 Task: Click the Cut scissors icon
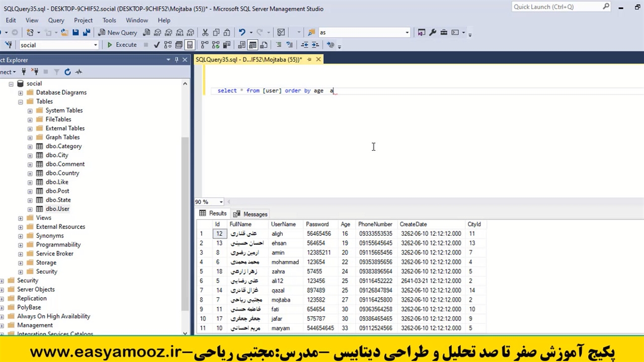pyautogui.click(x=205, y=32)
